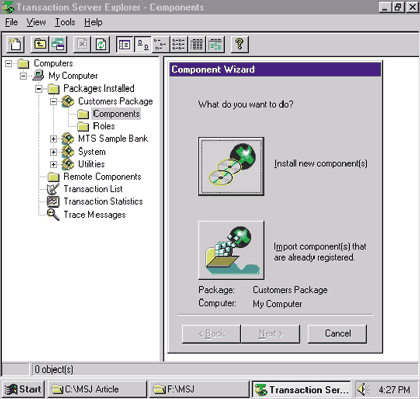This screenshot has height=399, width=420.
Task: Switch to Large Icons view
Action: [143, 44]
